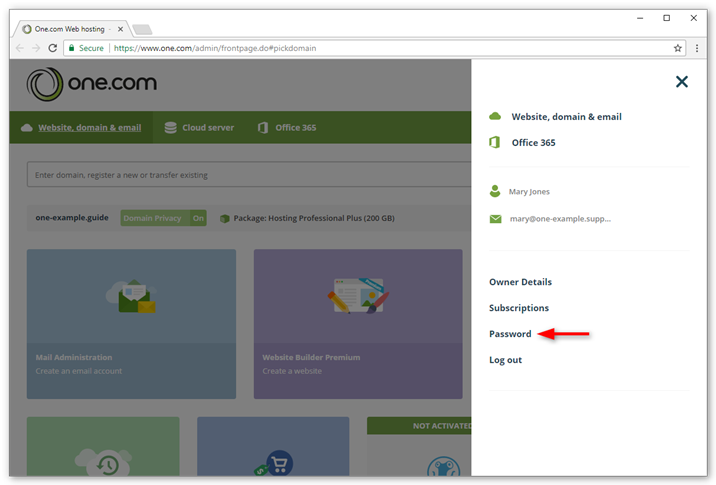Viewport: 716px width, 485px height.
Task: Click the Mary Jones user avatar icon
Action: point(495,191)
